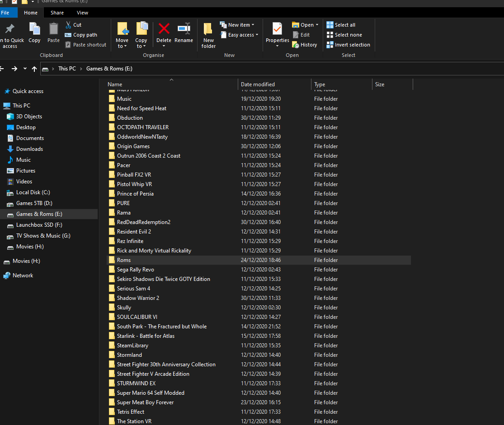Sort by the Type column header
The width and height of the screenshot is (504, 425).
click(342, 84)
